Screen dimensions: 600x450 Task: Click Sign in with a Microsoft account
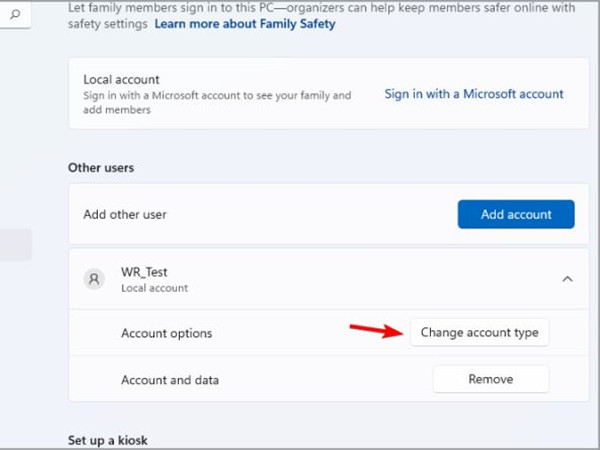474,94
